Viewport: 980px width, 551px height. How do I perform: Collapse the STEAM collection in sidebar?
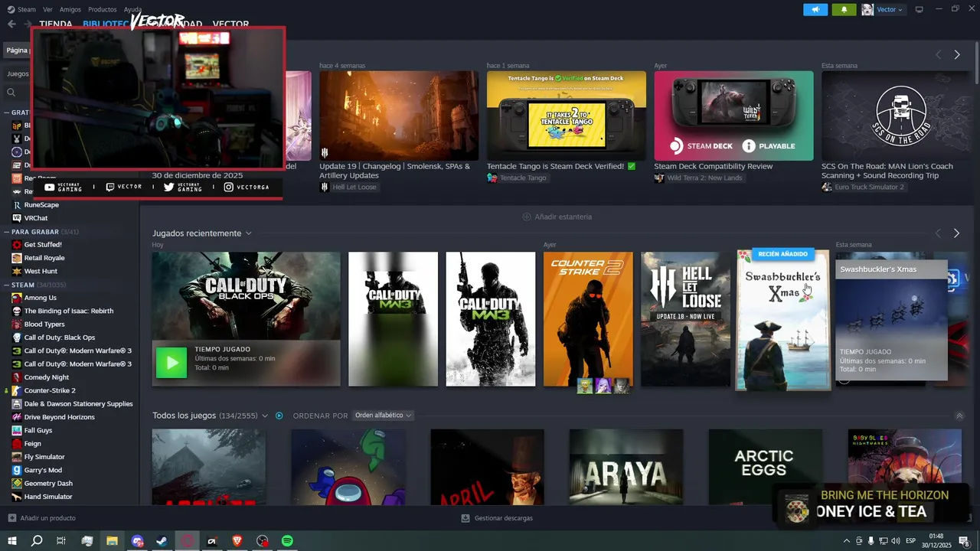pyautogui.click(x=6, y=285)
